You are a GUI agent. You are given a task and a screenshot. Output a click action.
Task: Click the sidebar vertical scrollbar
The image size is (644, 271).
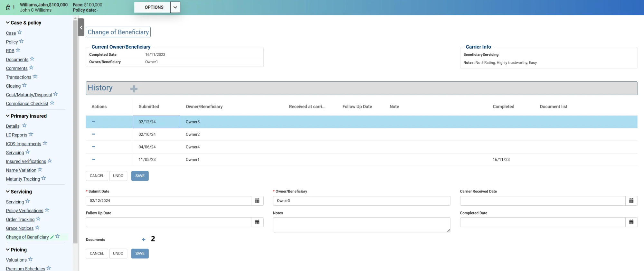[75, 129]
